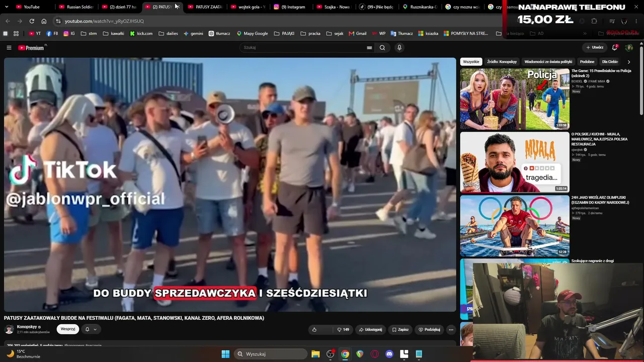Open the dailies bookmark folder
Image resolution: width=644 pixels, height=362 pixels.
click(x=168, y=34)
